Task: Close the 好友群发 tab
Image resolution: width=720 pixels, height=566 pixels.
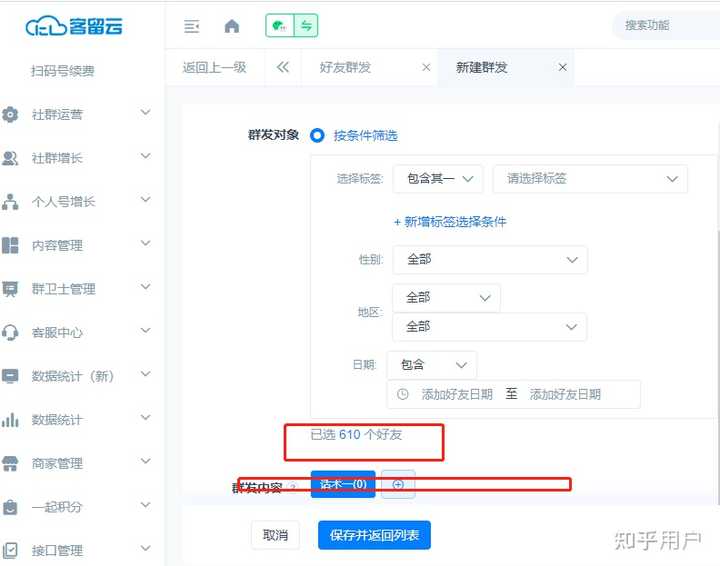Action: click(427, 68)
